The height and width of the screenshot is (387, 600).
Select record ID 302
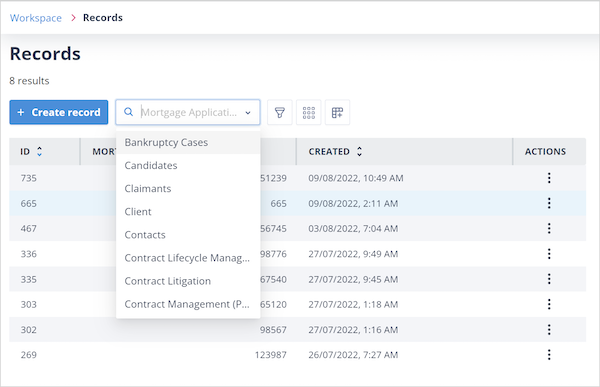tap(29, 330)
